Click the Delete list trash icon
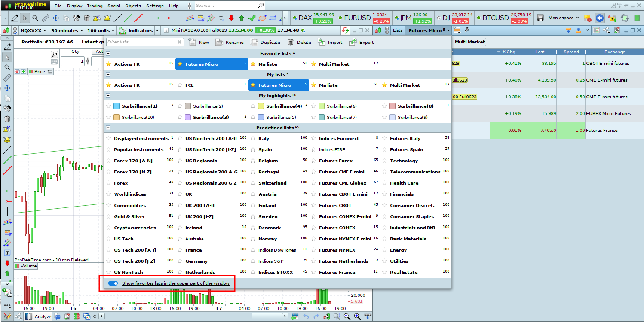644x322 pixels. pos(291,42)
